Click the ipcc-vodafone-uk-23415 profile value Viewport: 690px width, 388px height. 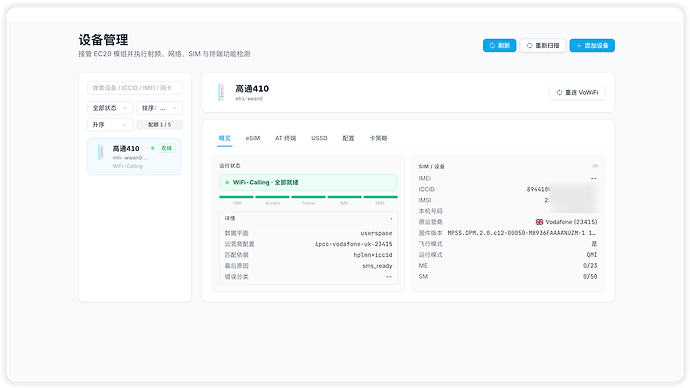(353, 244)
